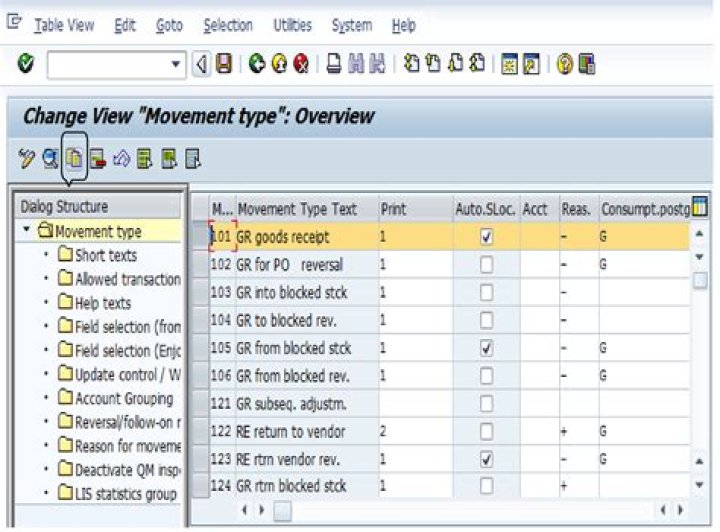Screen dimensions: 720x532
Task: Open the Reason for movement folder
Action: [119, 446]
